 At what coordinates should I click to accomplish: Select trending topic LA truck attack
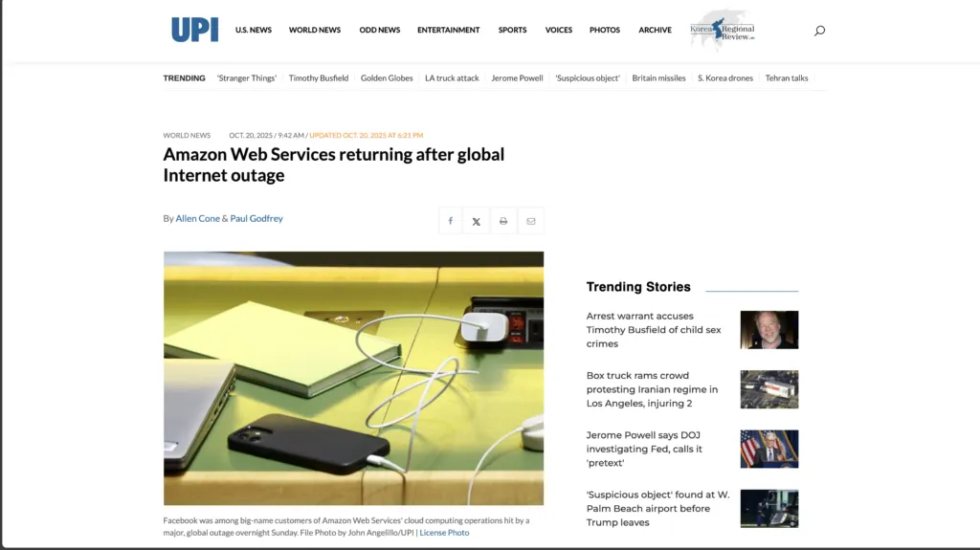pos(452,78)
